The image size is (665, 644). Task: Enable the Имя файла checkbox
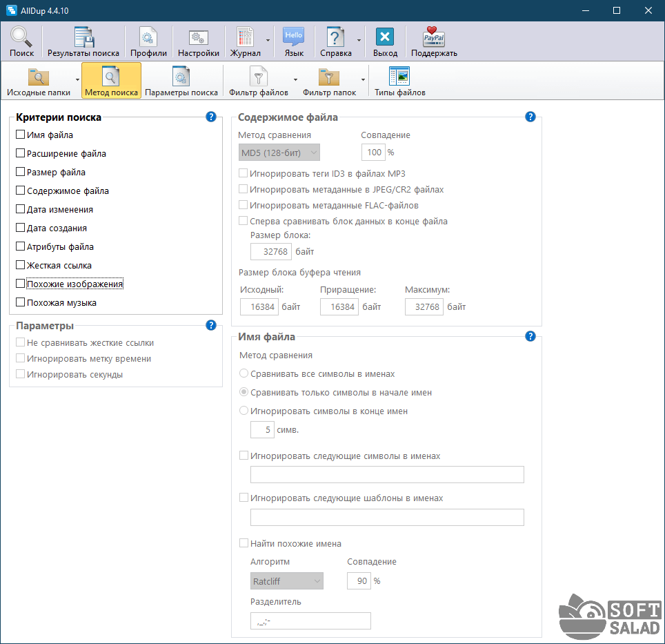click(x=21, y=135)
